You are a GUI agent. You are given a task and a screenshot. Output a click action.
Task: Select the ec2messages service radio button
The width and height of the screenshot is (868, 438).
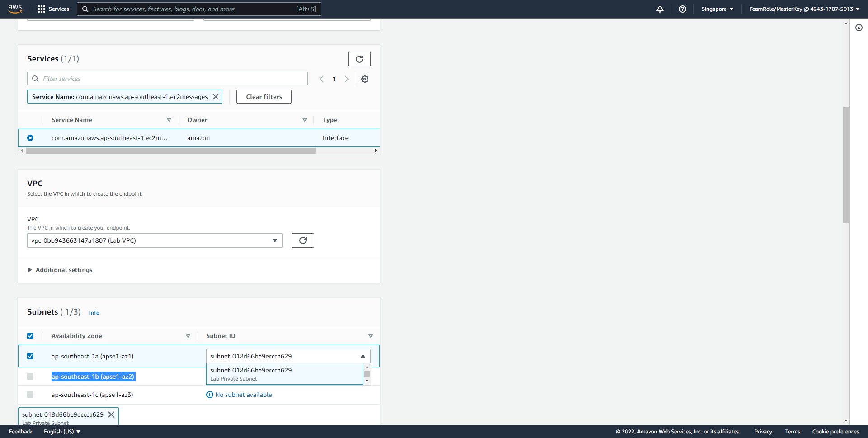(30, 138)
